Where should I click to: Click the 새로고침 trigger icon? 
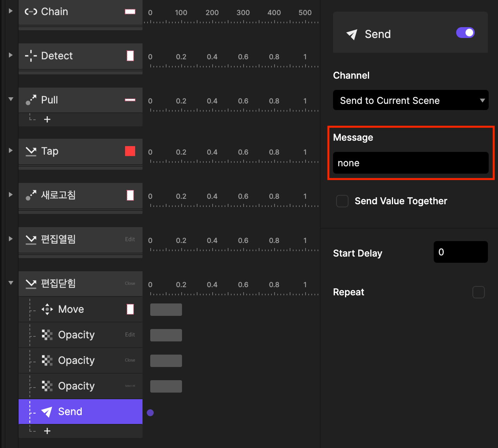pyautogui.click(x=31, y=195)
